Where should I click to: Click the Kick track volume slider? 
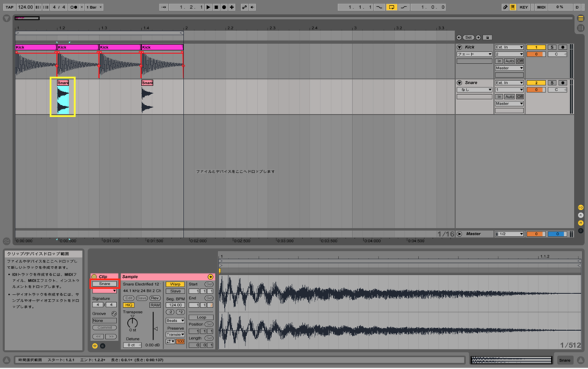536,54
